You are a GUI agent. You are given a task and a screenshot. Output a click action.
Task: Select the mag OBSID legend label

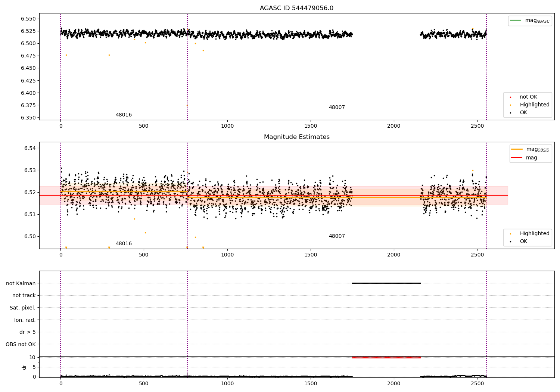538,149
